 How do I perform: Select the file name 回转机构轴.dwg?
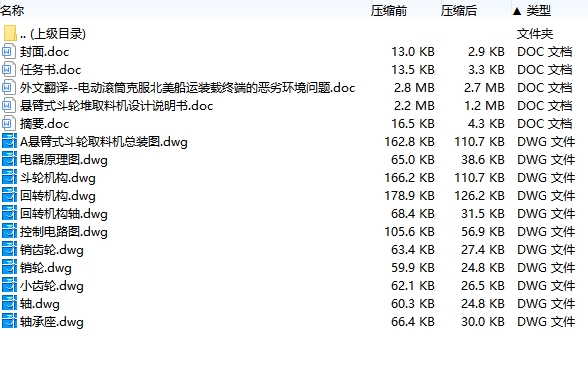(x=64, y=214)
